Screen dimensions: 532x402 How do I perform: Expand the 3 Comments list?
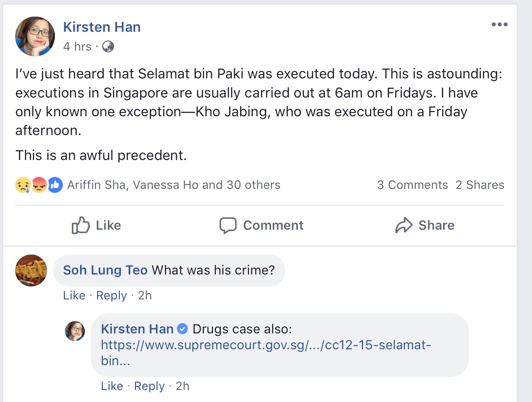tap(412, 185)
